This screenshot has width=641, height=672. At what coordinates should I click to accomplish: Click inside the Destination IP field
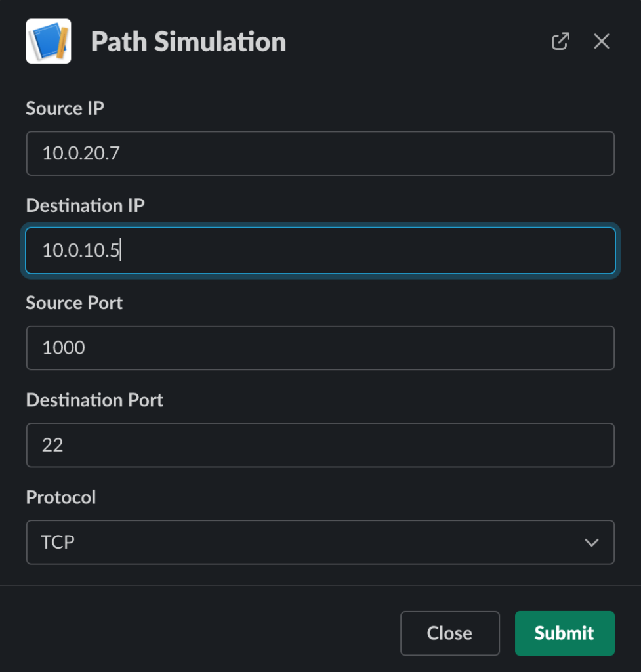pos(320,251)
